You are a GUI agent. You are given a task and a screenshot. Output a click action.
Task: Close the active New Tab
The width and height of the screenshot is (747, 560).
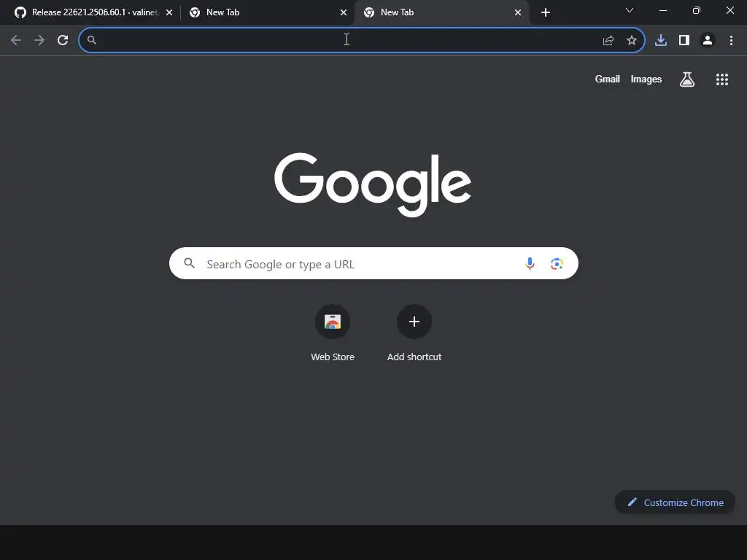(518, 13)
